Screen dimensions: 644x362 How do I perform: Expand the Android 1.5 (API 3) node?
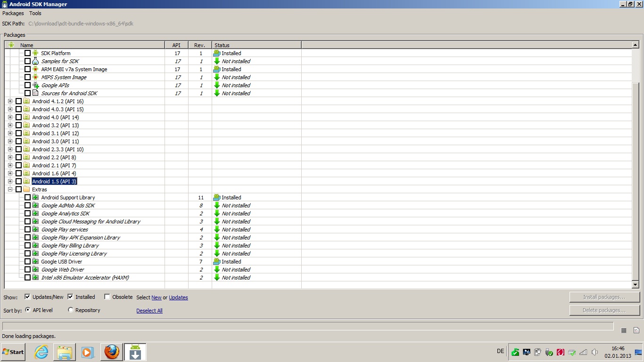coord(10,181)
